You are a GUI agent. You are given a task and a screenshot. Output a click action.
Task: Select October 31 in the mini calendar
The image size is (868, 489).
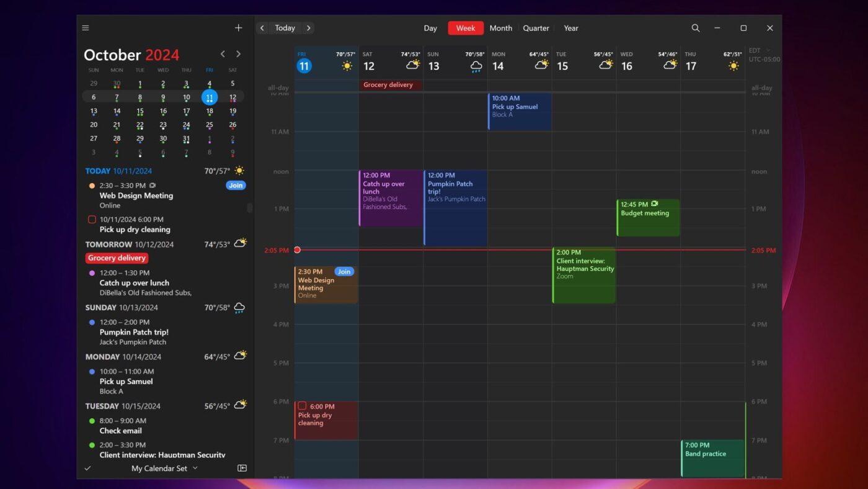coord(186,139)
